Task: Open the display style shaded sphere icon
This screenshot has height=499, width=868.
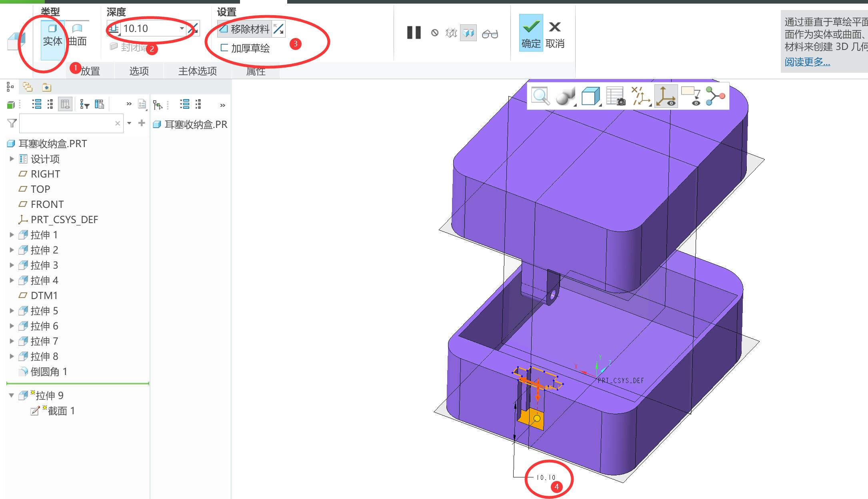Action: click(x=565, y=96)
